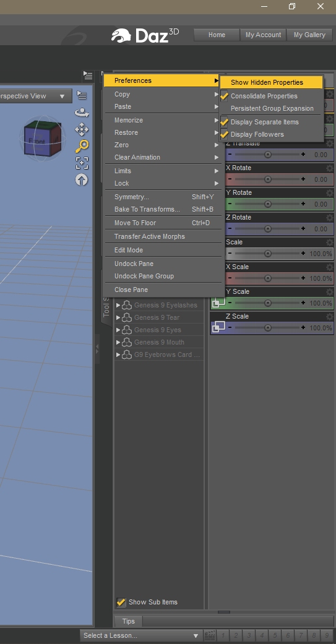Open My Gallery
This screenshot has height=644, width=336.
[x=309, y=35]
